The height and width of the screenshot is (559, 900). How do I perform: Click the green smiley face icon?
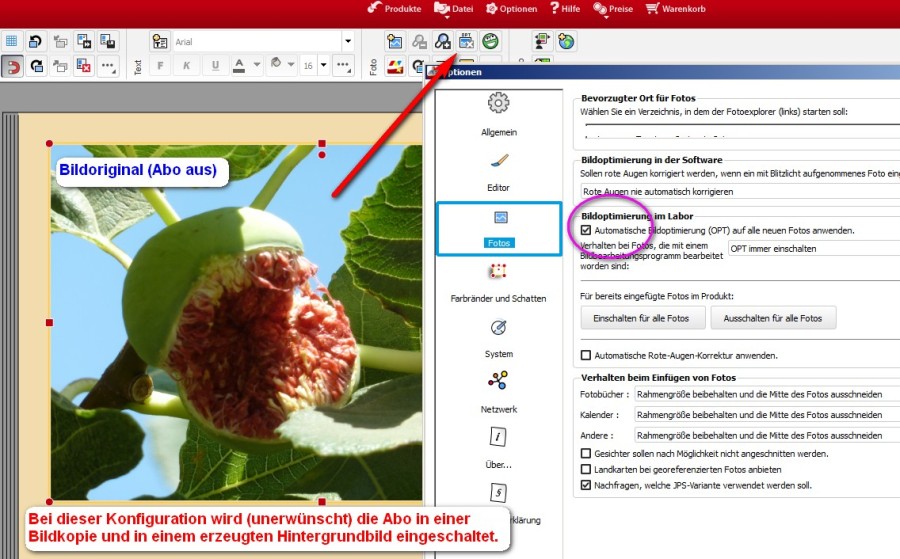tap(490, 41)
